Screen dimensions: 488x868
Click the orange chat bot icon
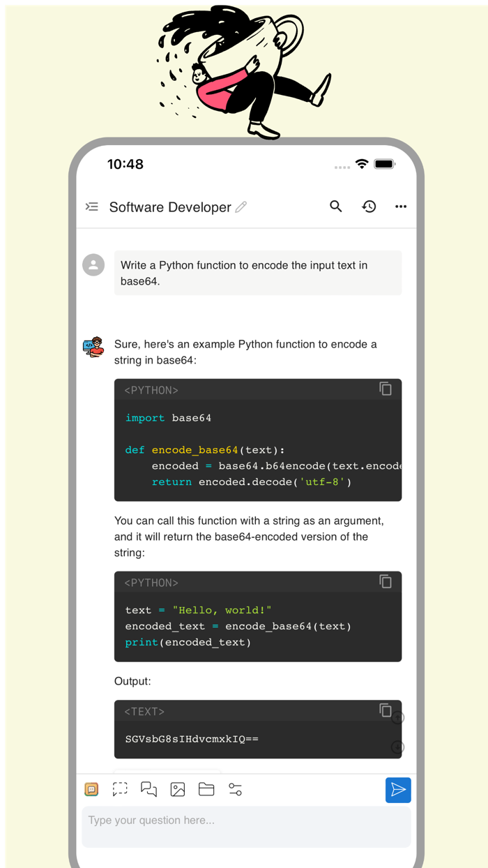coord(91,789)
